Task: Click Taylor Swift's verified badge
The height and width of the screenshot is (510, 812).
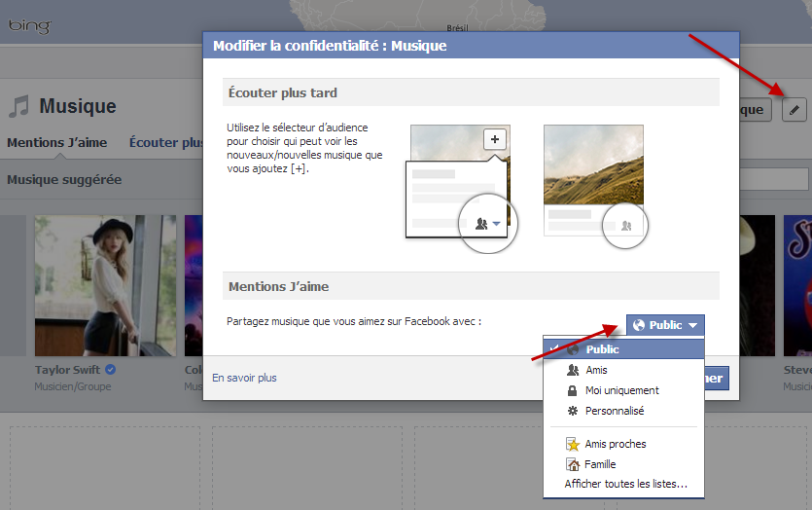Action: click(111, 371)
